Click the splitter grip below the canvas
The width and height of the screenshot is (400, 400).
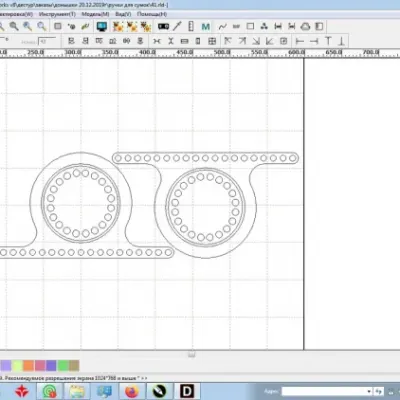[x=191, y=354]
